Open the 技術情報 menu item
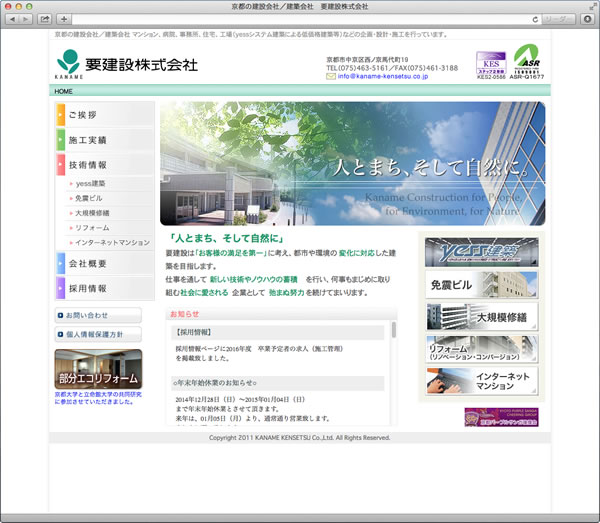Screen dimensions: 600x523 [x=105, y=165]
